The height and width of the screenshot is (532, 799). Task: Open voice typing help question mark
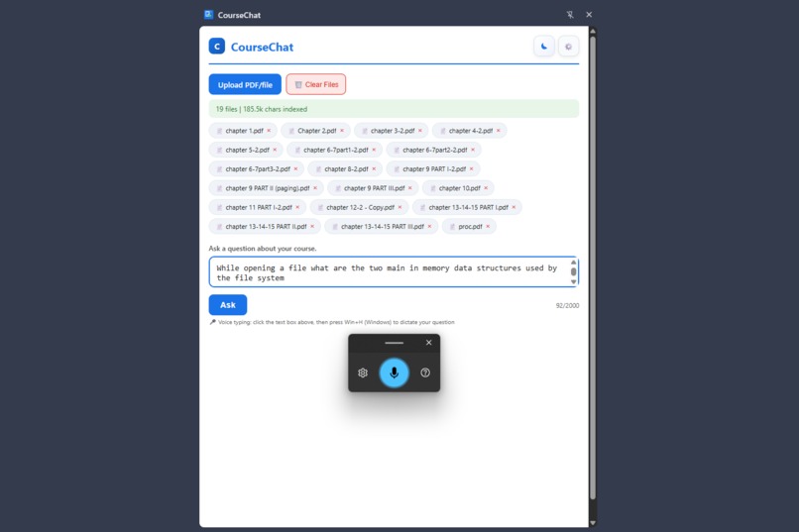click(425, 372)
